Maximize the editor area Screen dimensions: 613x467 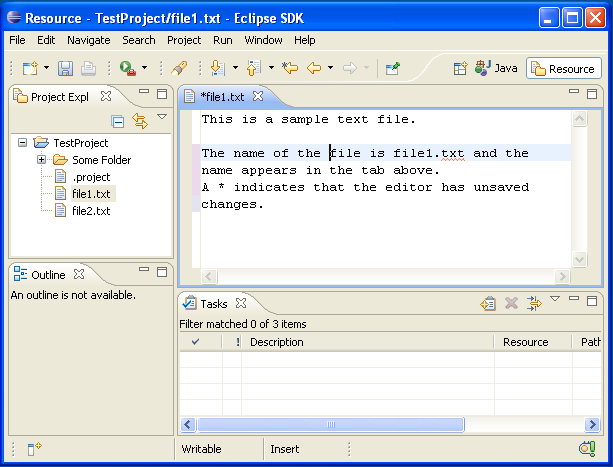[x=592, y=94]
